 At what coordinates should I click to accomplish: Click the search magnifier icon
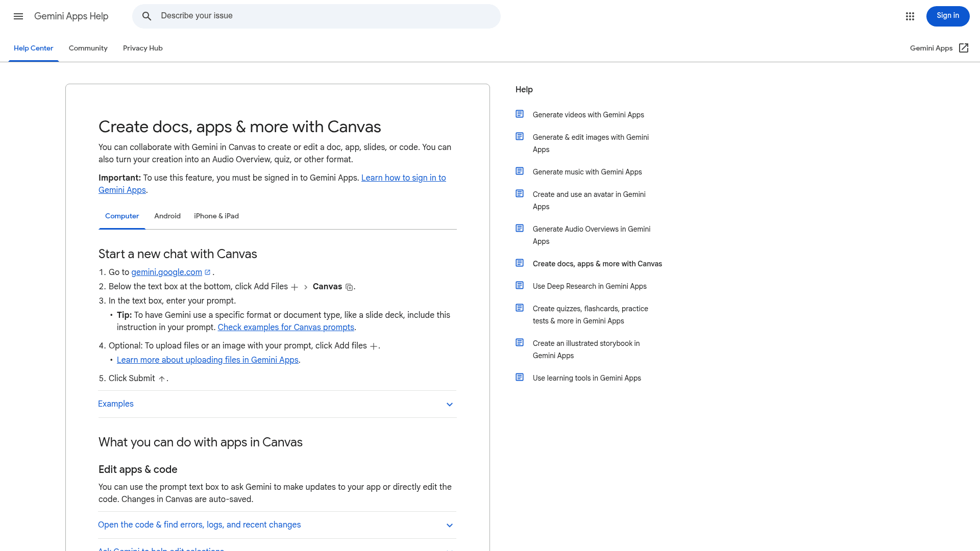point(147,16)
